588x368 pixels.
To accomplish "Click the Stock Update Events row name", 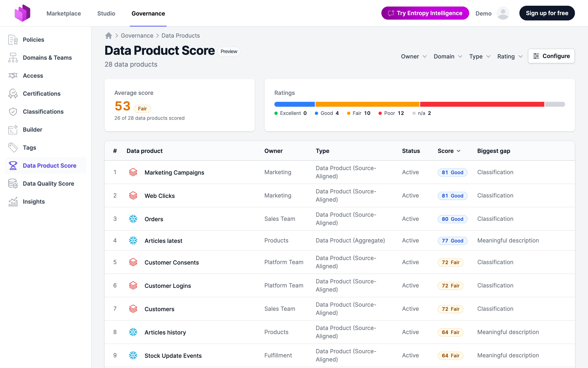I will [x=173, y=356].
